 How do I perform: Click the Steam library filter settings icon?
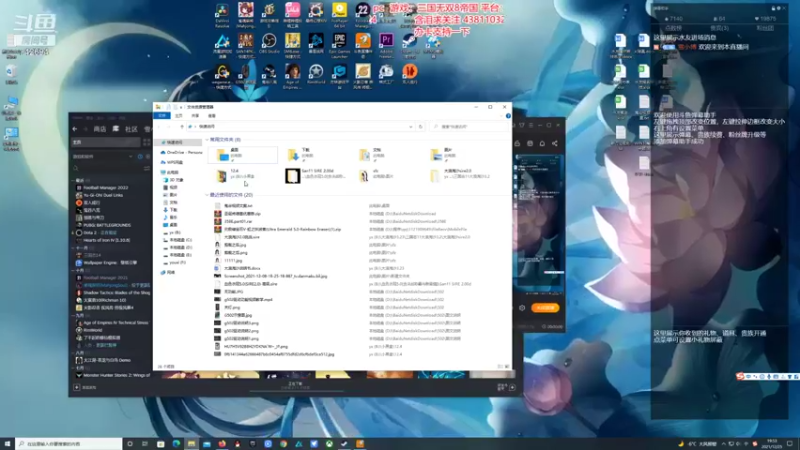click(147, 168)
